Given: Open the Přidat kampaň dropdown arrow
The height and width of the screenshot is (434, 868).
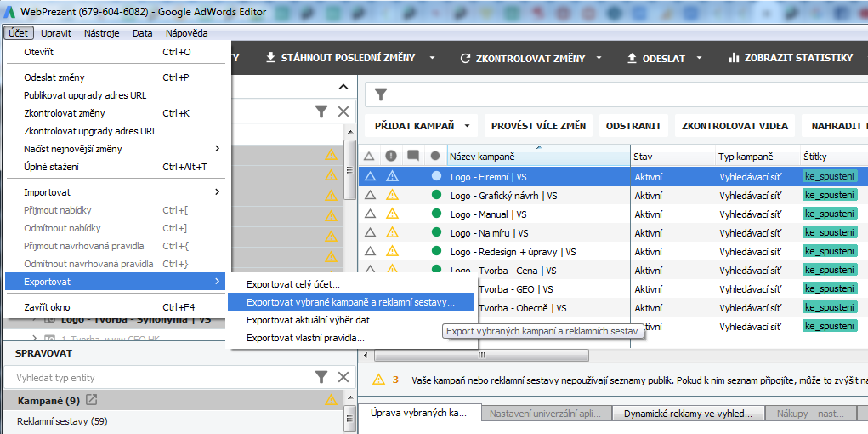Looking at the screenshot, I should click(468, 126).
